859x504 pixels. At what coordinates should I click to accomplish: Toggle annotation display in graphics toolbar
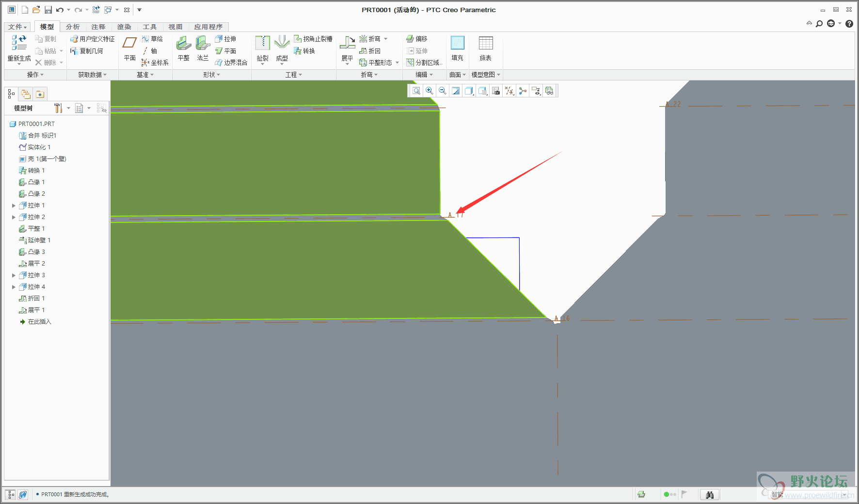point(536,91)
